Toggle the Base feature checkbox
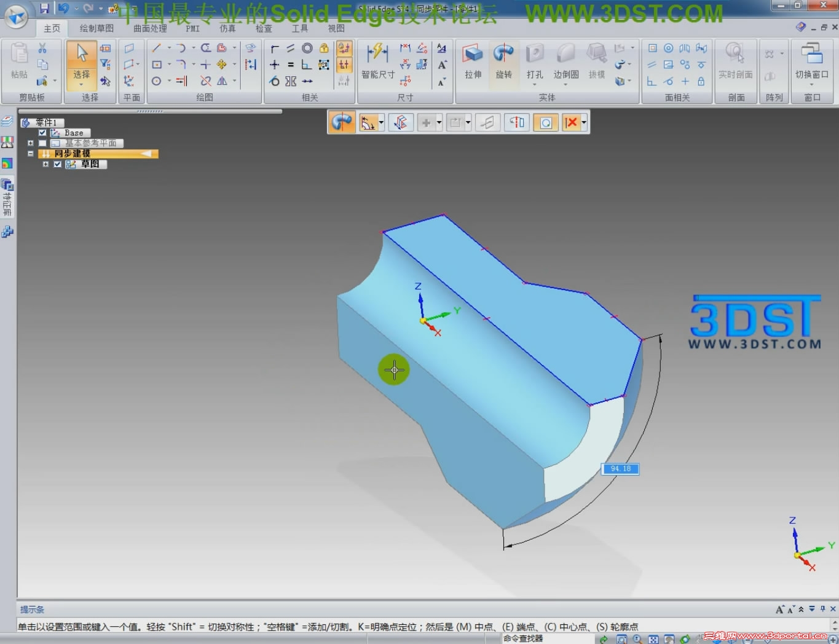Screen dimensions: 839x644 [x=41, y=132]
